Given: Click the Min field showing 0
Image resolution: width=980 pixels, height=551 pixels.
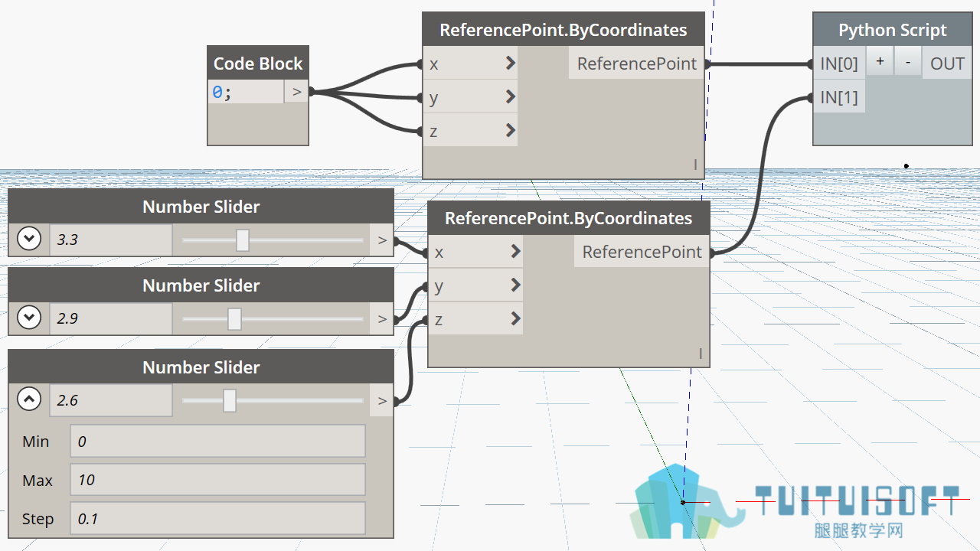Looking at the screenshot, I should [217, 442].
